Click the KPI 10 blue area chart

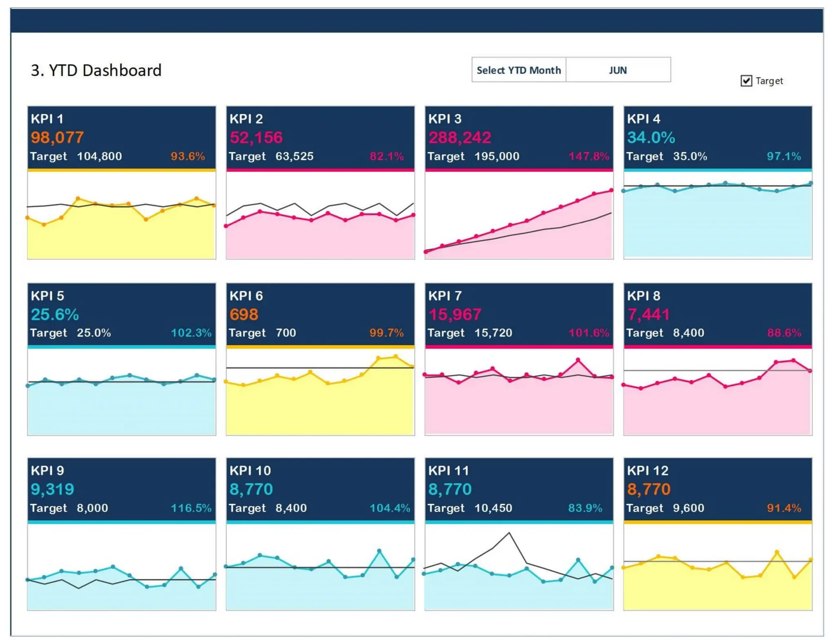click(320, 567)
